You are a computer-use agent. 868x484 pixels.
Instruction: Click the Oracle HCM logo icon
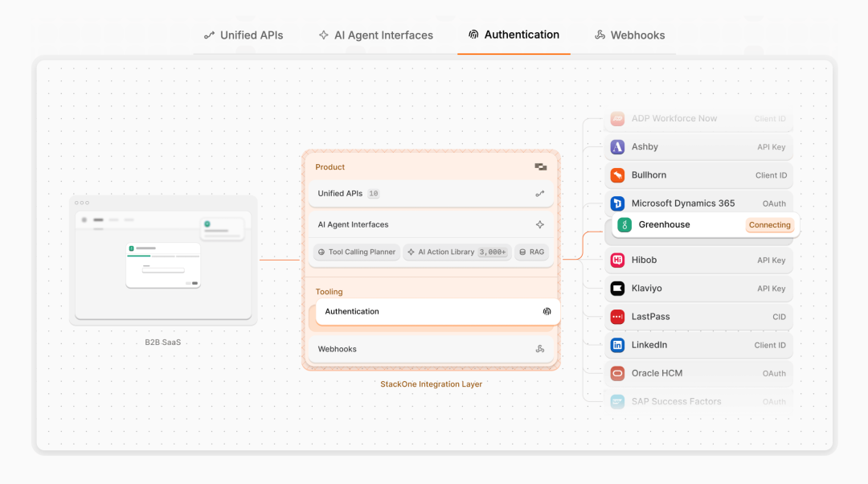617,373
